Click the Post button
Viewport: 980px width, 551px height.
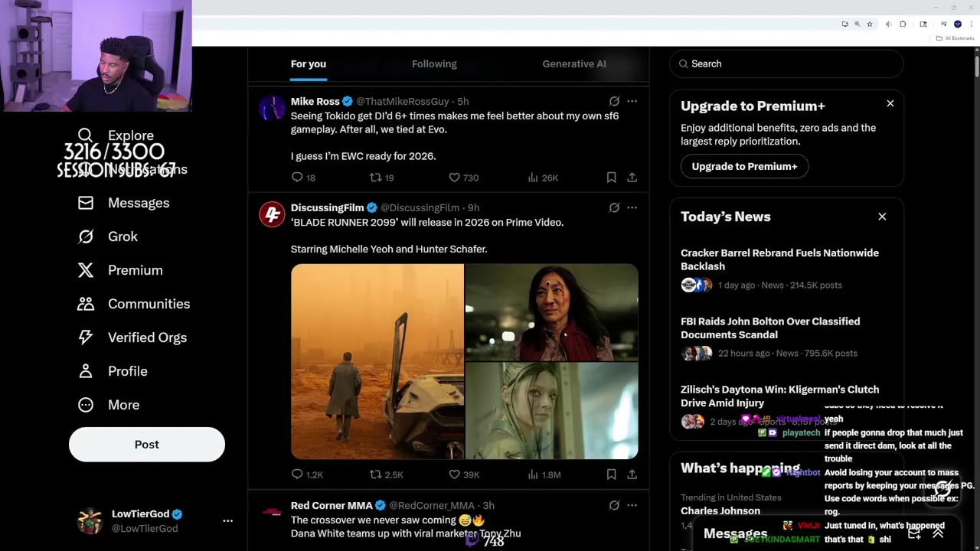(147, 445)
